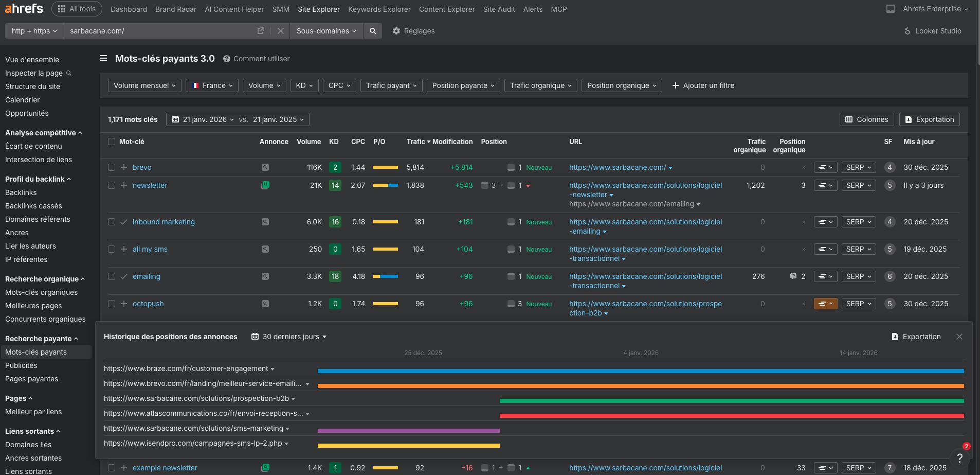
Task: Click the calendar icon next to 21 janv. 2026
Action: 175,119
